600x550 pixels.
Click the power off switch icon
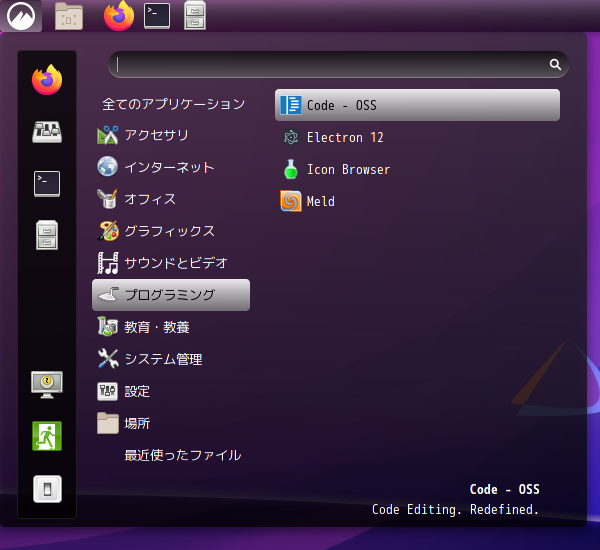click(47, 489)
